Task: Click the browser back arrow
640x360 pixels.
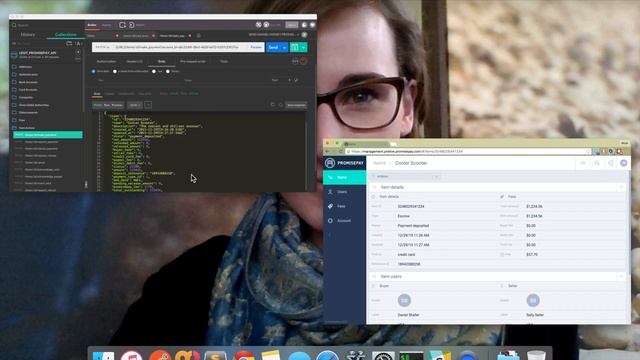Action: click(x=327, y=151)
